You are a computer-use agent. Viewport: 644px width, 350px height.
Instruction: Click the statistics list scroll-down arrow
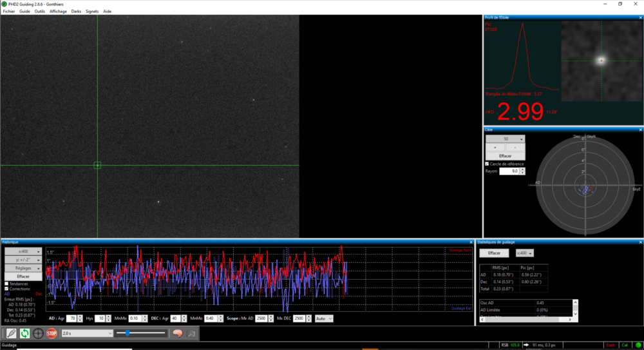(x=575, y=314)
